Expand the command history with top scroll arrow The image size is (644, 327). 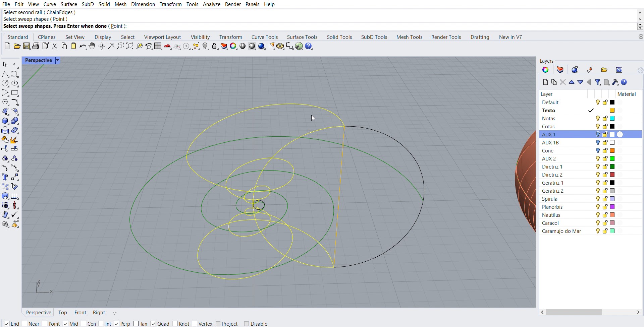[640, 13]
